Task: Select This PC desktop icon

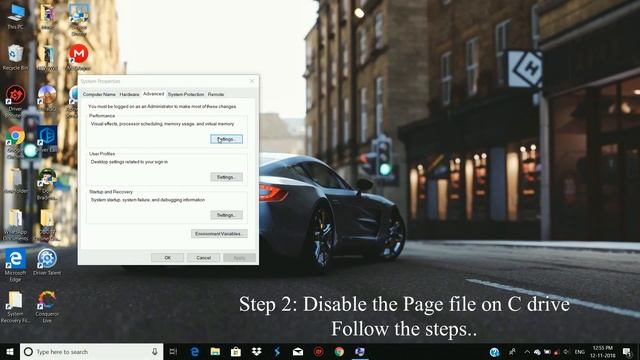Action: pyautogui.click(x=16, y=17)
